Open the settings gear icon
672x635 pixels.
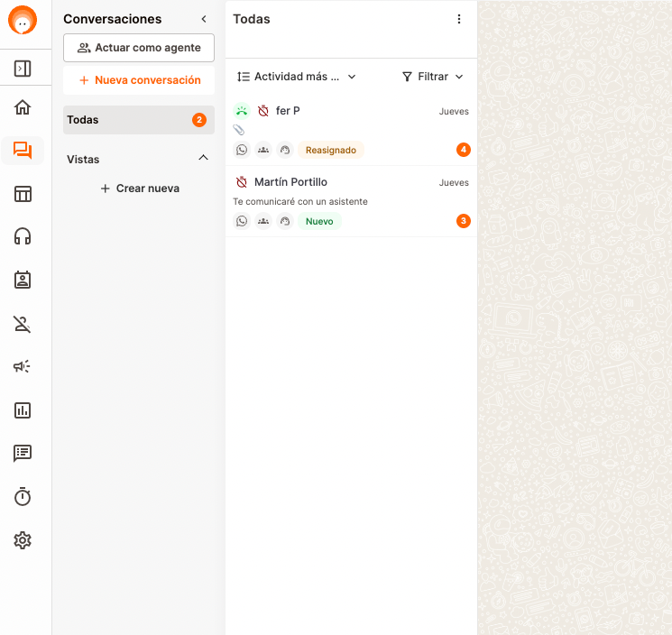(23, 540)
